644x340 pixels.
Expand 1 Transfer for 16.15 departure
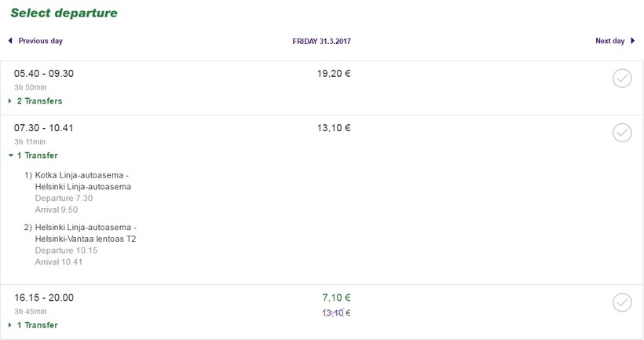[37, 325]
